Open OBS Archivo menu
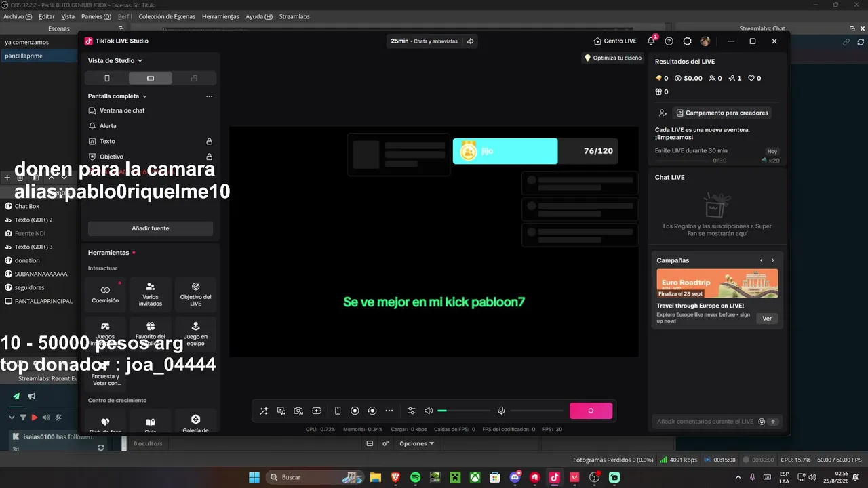This screenshot has width=868, height=488. pyautogui.click(x=18, y=16)
